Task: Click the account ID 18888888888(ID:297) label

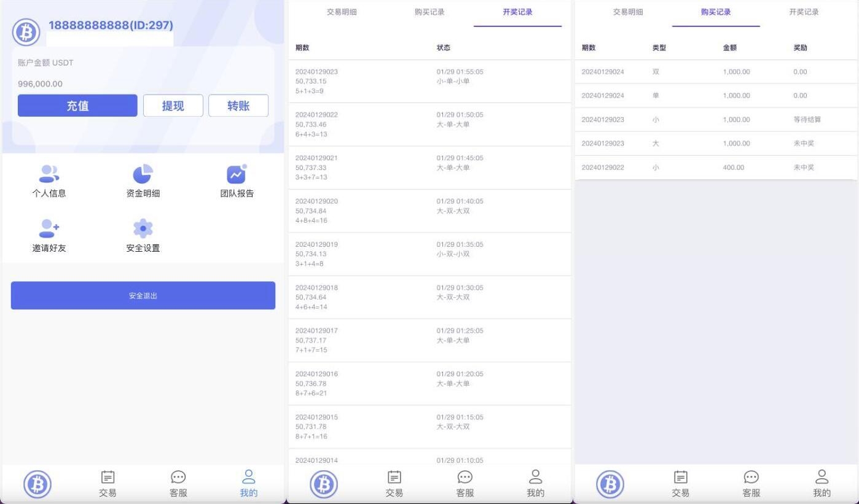Action: [111, 25]
